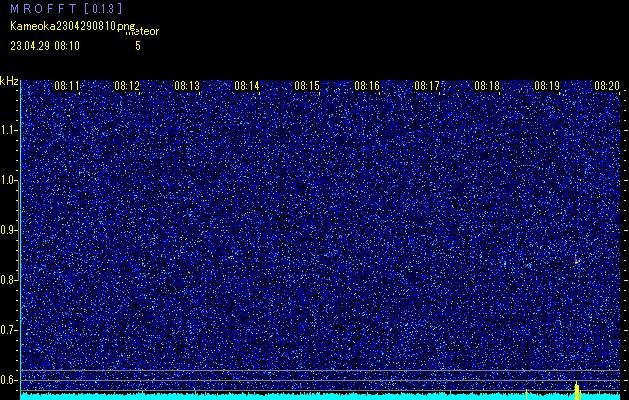Select the 08:18 time label
This screenshot has height=400, width=629.
point(487,86)
